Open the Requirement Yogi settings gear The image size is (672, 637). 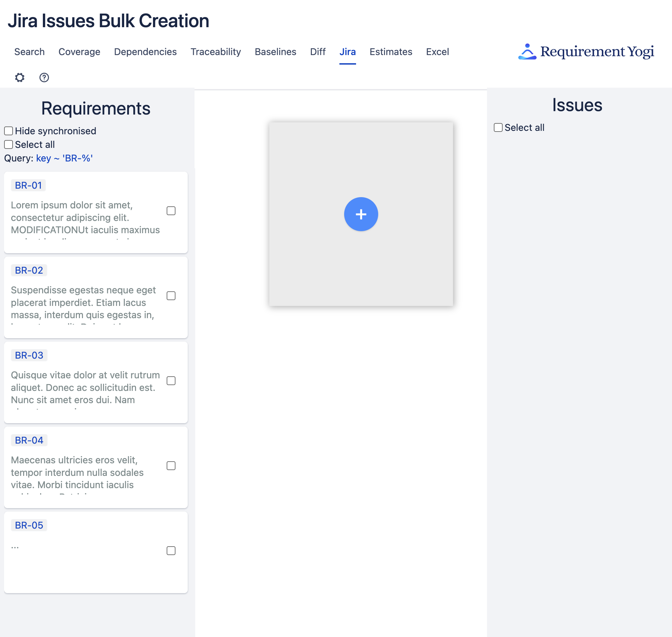(20, 78)
